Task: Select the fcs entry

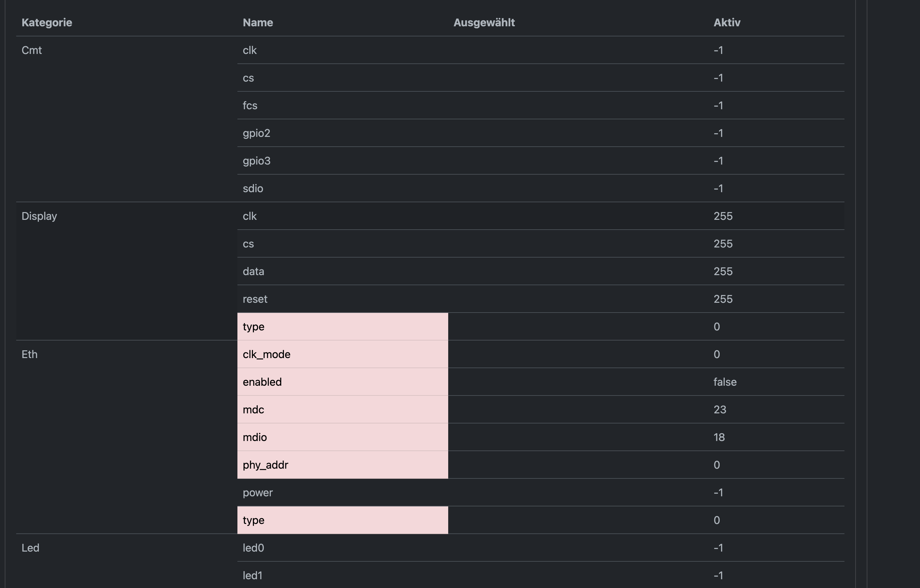Action: point(250,106)
